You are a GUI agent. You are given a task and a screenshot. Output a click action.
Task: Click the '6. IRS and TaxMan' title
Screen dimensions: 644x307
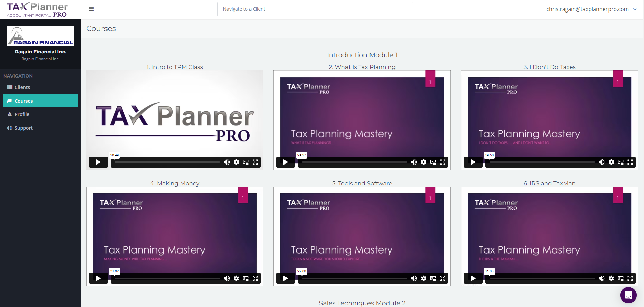(x=550, y=183)
